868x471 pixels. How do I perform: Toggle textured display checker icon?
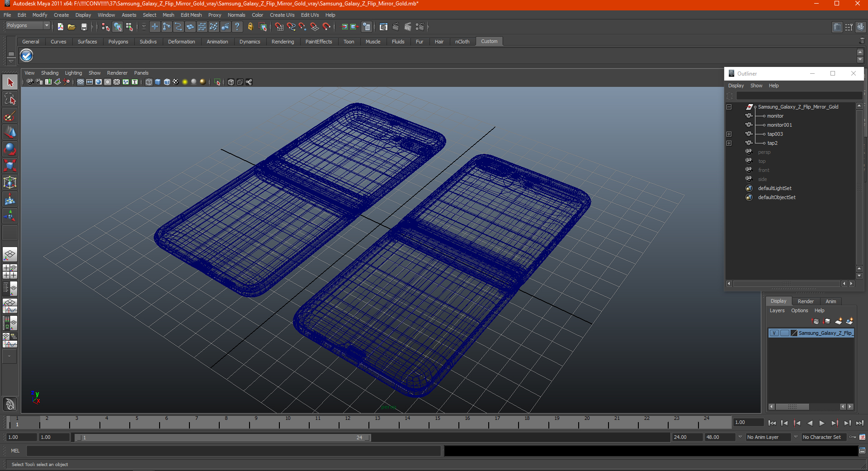176,82
